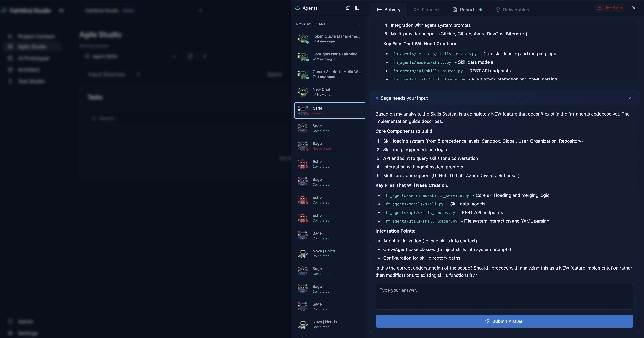
Task: Refresh the Agents list
Action: pos(348,8)
